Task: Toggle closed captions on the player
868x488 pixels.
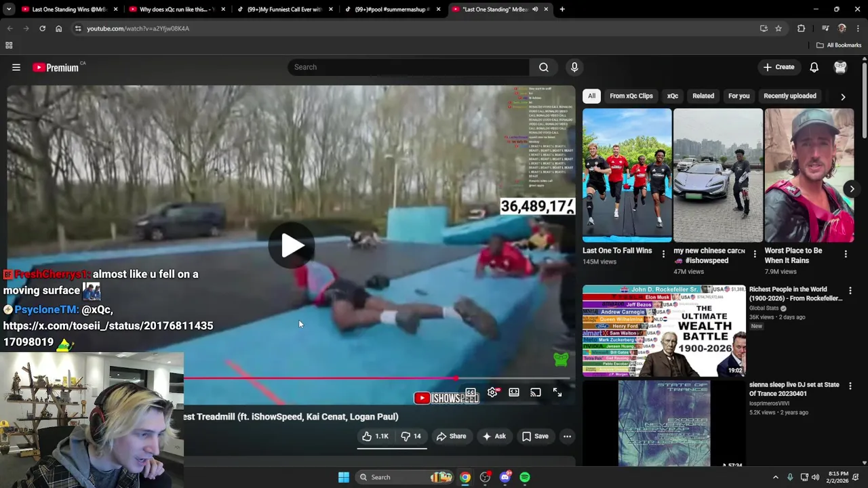Action: pos(471,392)
